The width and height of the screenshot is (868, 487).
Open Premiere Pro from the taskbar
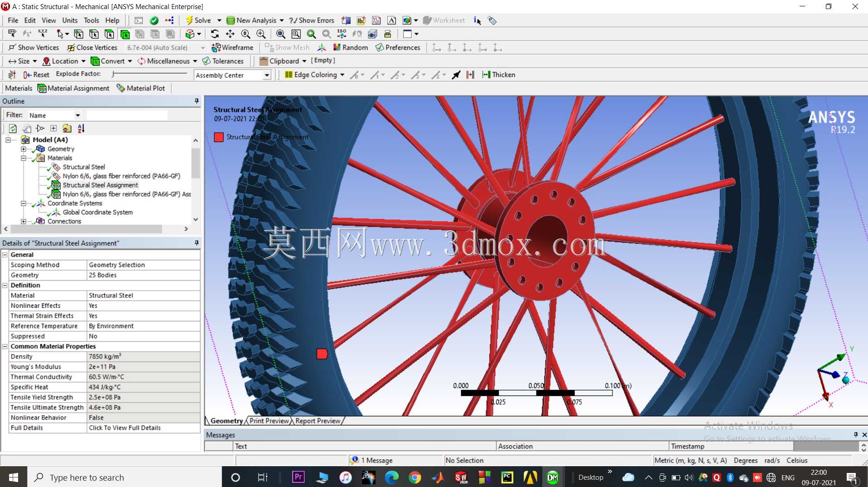[x=298, y=477]
